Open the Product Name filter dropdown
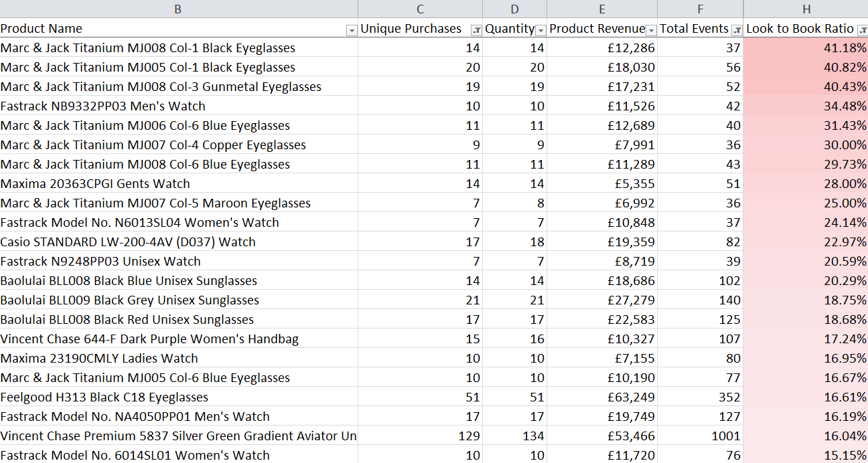The width and height of the screenshot is (868, 463). click(351, 30)
